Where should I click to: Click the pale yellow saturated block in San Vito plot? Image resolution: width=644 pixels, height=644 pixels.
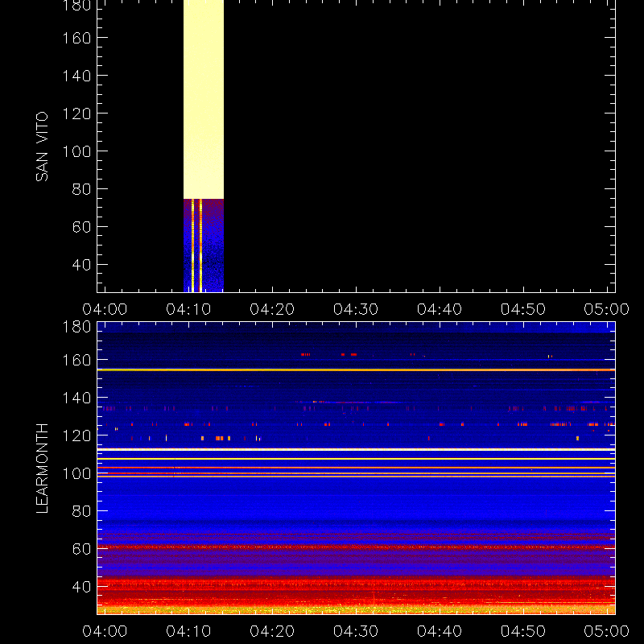tap(204, 99)
